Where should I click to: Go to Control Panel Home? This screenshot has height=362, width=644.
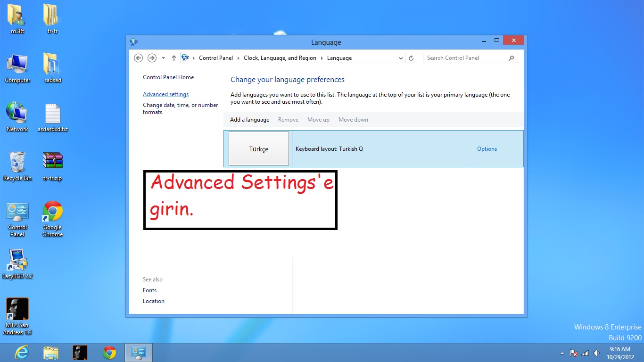click(x=168, y=77)
